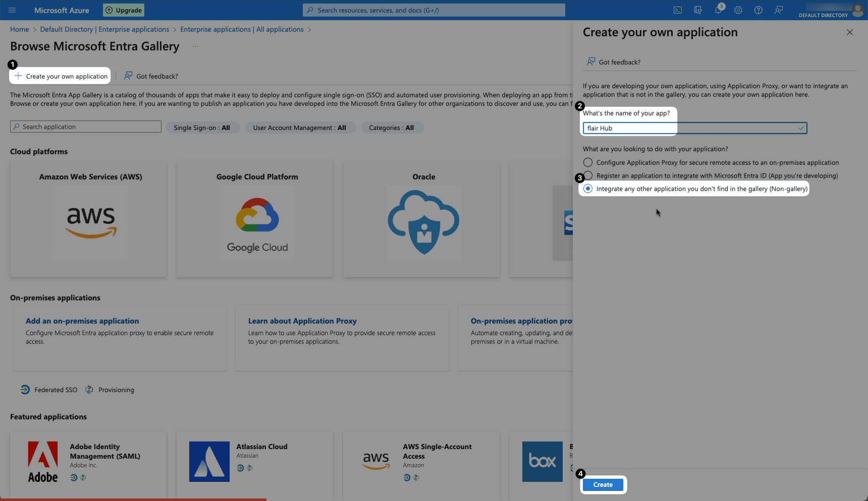868x501 pixels.
Task: Click Create your own application button
Action: pyautogui.click(x=61, y=76)
